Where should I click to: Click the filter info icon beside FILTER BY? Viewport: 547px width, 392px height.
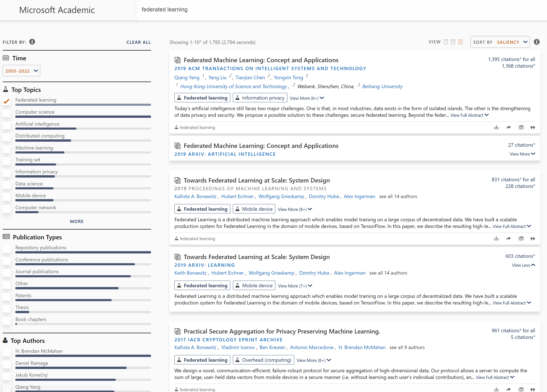coord(32,42)
